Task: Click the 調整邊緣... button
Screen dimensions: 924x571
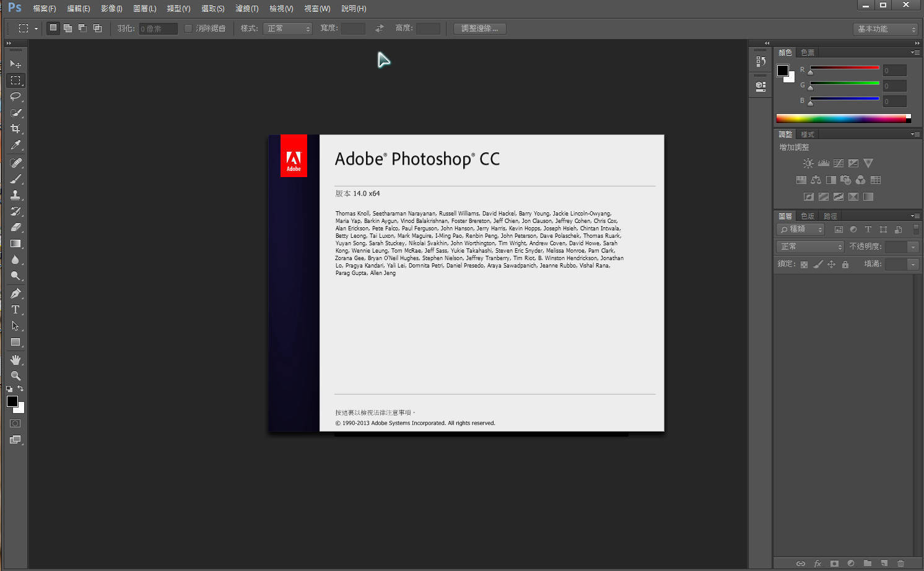Action: pyautogui.click(x=479, y=28)
